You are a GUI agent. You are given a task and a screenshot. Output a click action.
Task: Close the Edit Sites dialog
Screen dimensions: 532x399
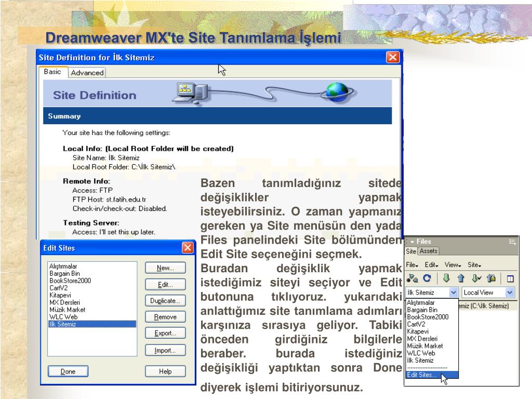(188, 248)
